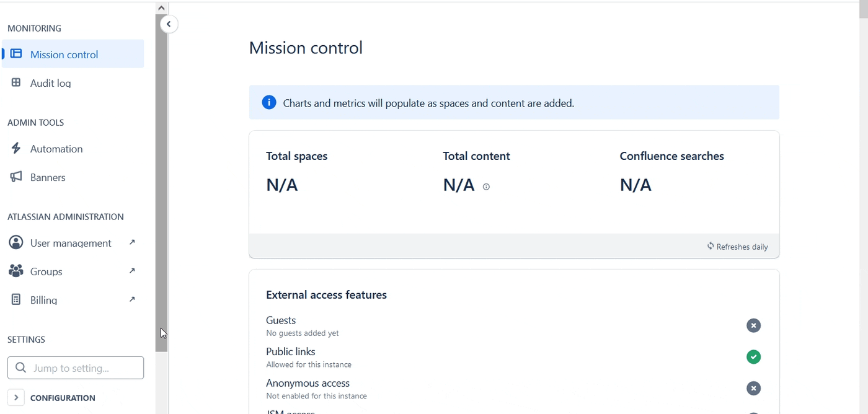Open Billing via its invoice icon

[x=17, y=299]
